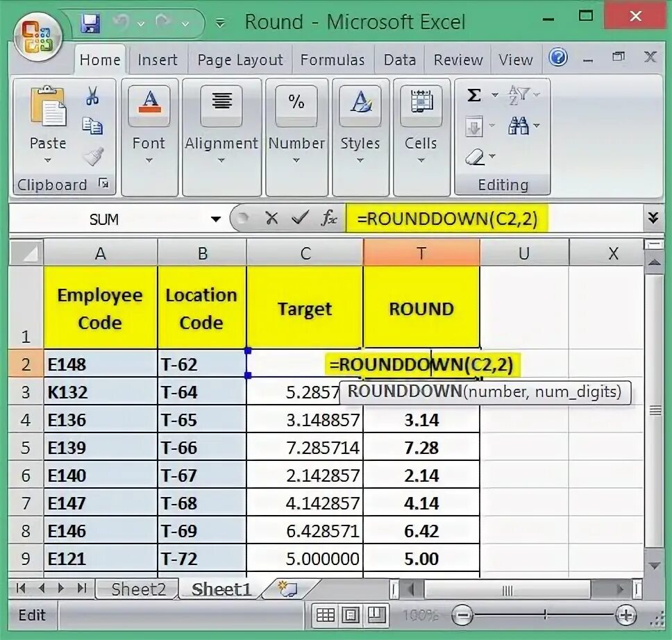Click the Clear eraser icon
Image resolution: width=672 pixels, height=640 pixels.
click(476, 156)
